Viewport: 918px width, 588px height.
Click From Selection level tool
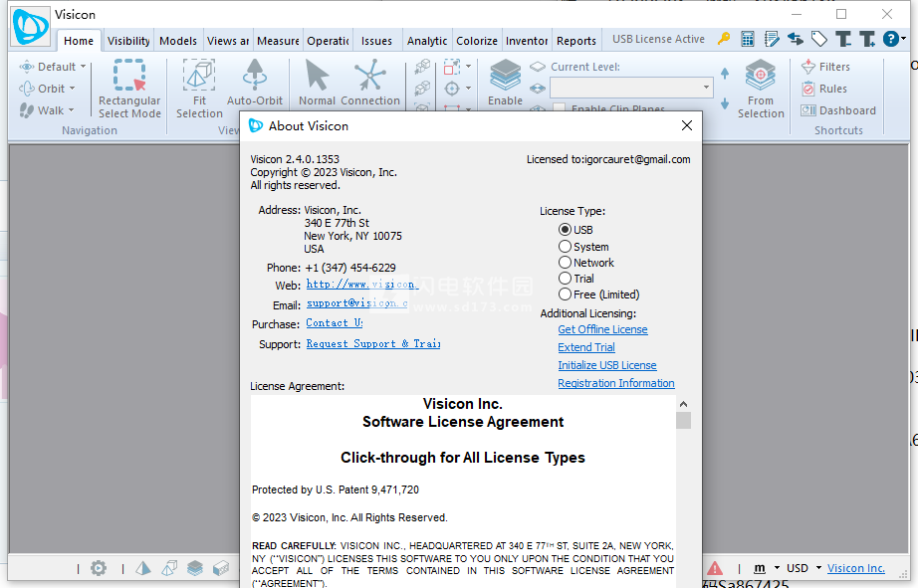(761, 89)
